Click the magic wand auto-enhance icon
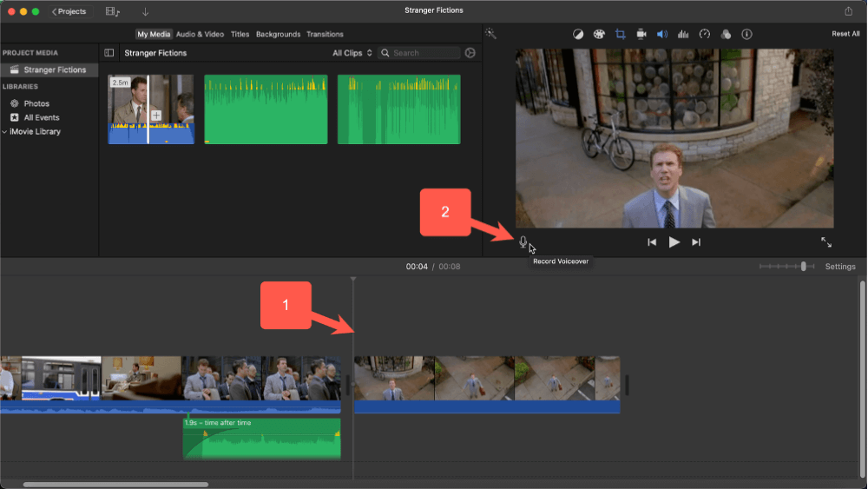868x489 pixels. [x=490, y=34]
